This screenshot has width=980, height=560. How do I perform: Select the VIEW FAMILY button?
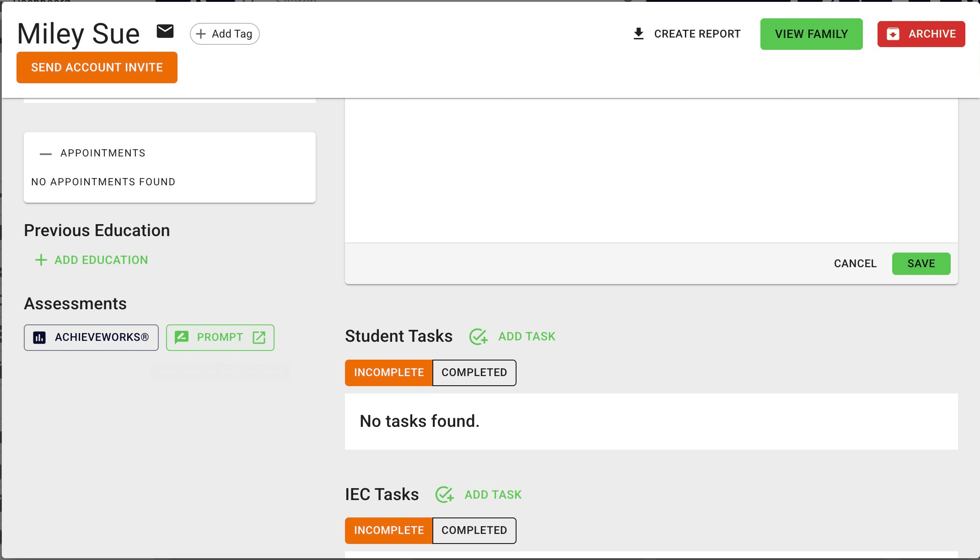coord(811,33)
